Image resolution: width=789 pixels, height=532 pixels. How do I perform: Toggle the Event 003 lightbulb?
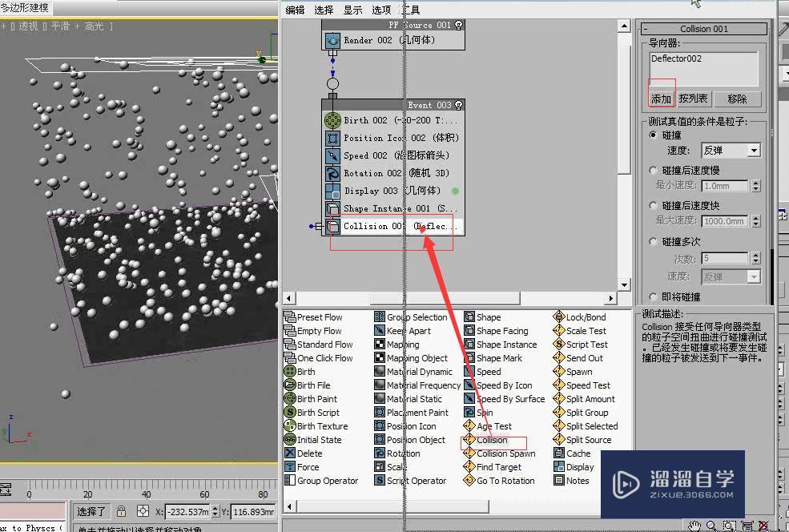pos(458,105)
